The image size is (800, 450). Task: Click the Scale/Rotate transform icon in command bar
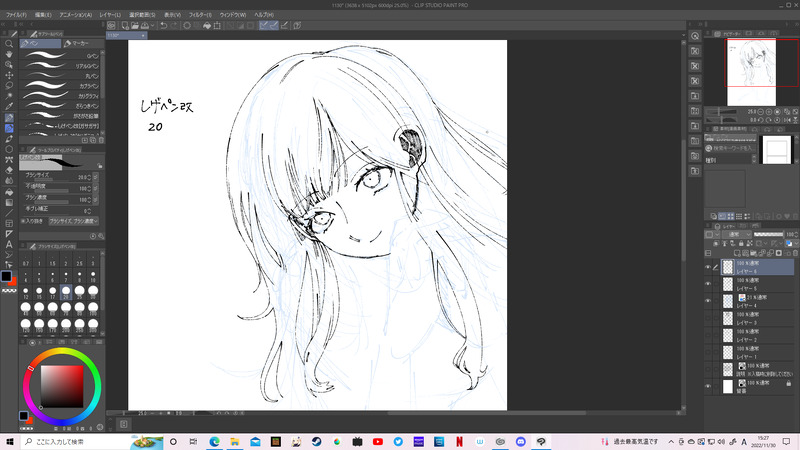217,26
